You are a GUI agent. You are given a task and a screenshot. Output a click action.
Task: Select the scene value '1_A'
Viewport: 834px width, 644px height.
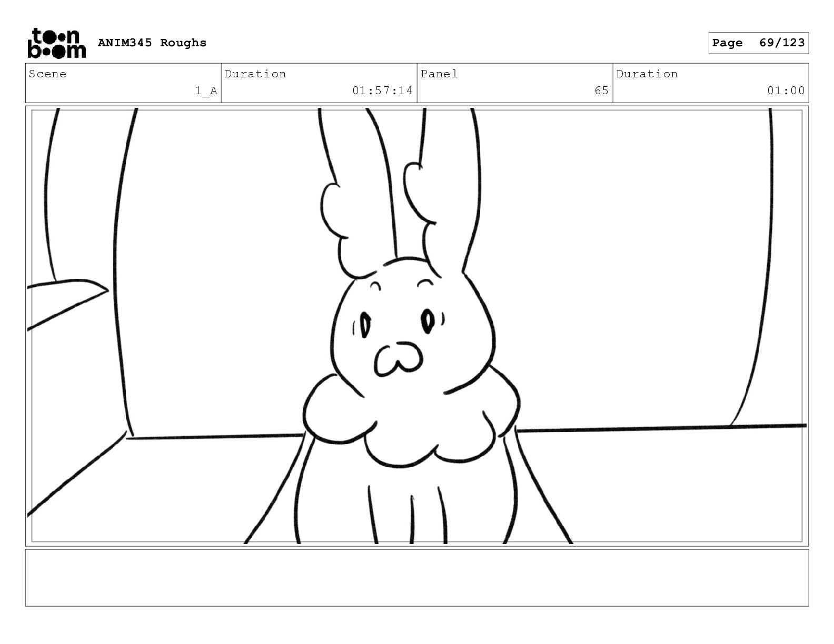pyautogui.click(x=206, y=90)
